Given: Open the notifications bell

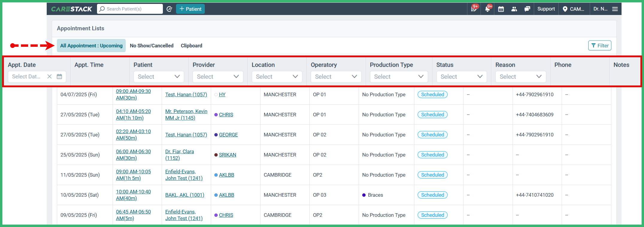Looking at the screenshot, I should [x=487, y=9].
